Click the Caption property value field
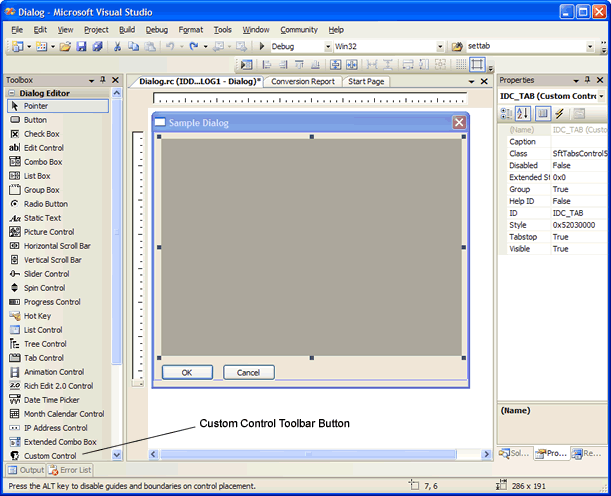 (x=578, y=142)
